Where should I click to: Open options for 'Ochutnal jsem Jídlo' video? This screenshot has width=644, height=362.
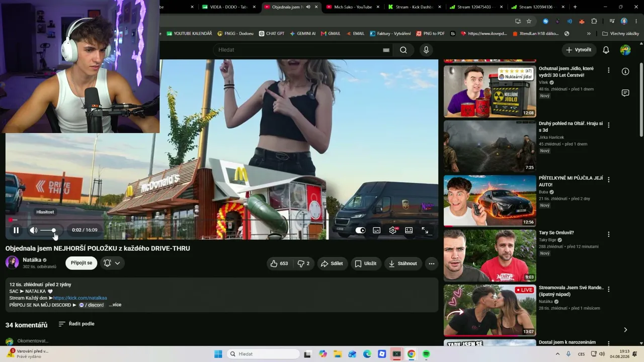click(x=608, y=70)
